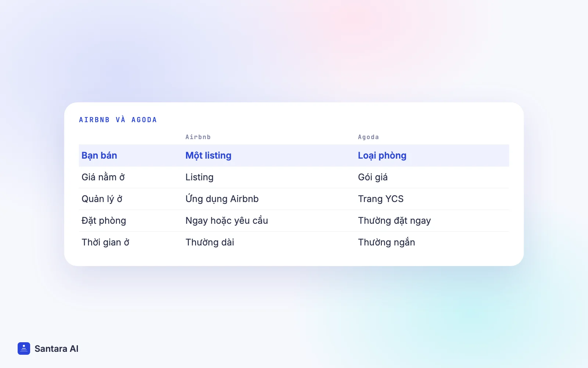Click the Một listing cell
This screenshot has width=588, height=368.
click(x=208, y=155)
